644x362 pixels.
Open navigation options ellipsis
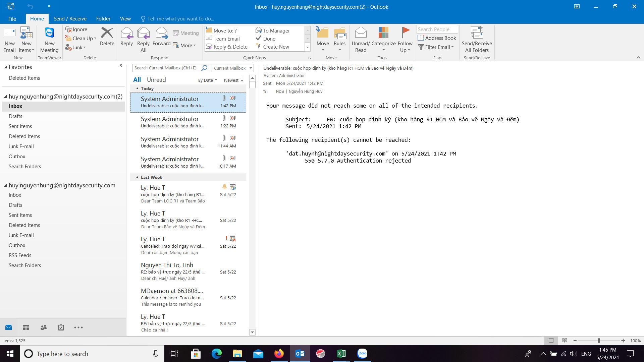coord(78,327)
